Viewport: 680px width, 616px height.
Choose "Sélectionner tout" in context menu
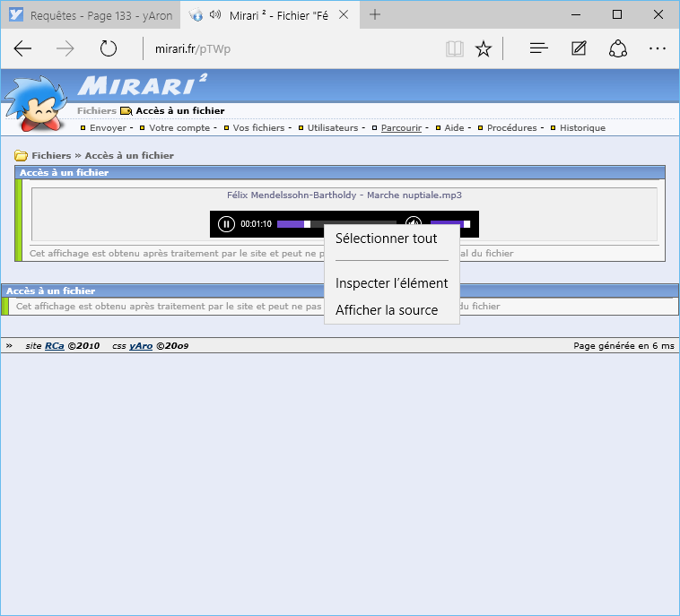[x=386, y=239]
